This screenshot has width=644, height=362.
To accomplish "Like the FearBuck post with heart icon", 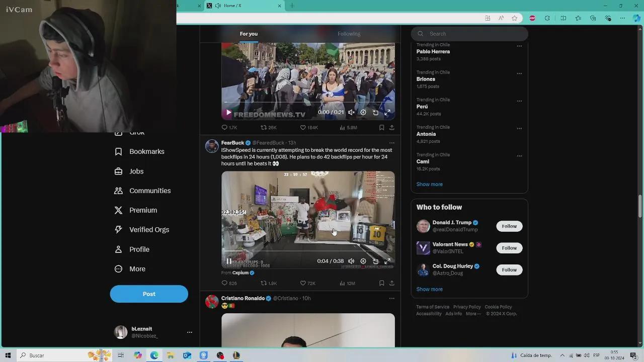I will click(x=303, y=283).
